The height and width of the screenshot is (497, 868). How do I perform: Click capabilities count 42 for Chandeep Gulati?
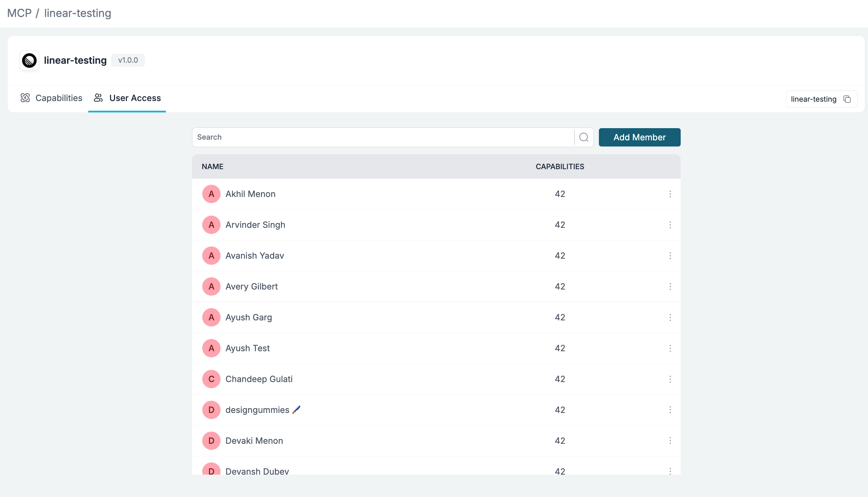[560, 379]
